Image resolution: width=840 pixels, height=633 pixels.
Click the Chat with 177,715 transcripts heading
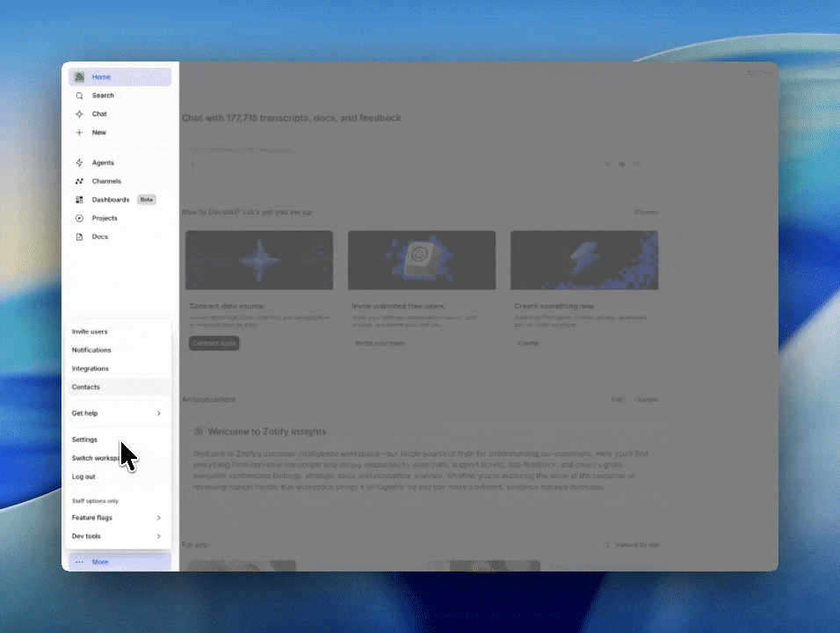click(x=292, y=118)
